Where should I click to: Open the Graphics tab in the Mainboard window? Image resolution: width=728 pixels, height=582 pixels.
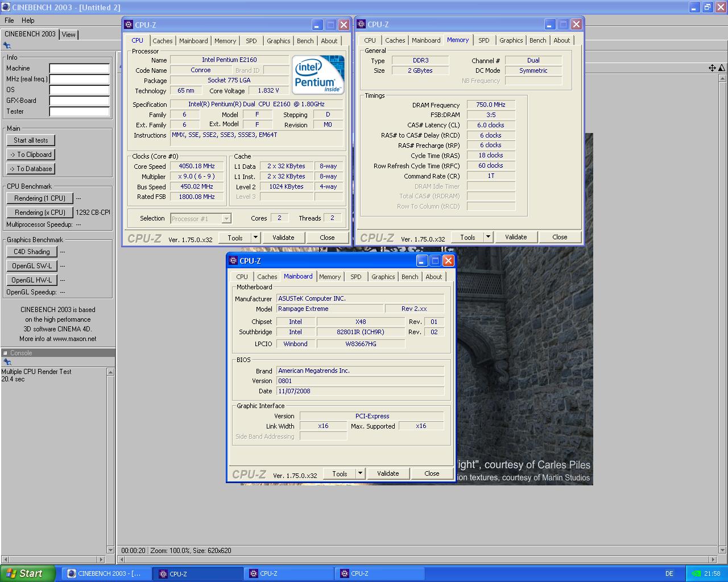point(383,277)
